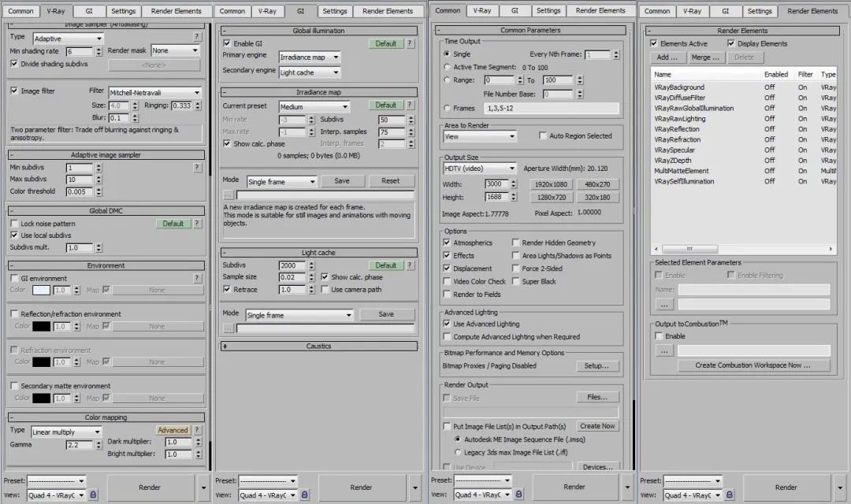Click the GI environment color swatch
The image size is (851, 504).
click(41, 291)
